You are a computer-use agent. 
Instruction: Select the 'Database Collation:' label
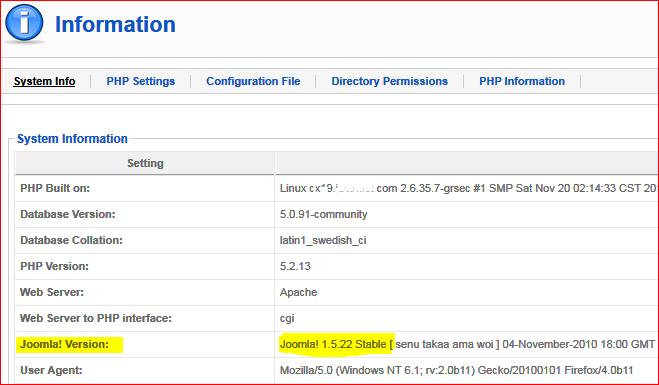coord(71,240)
